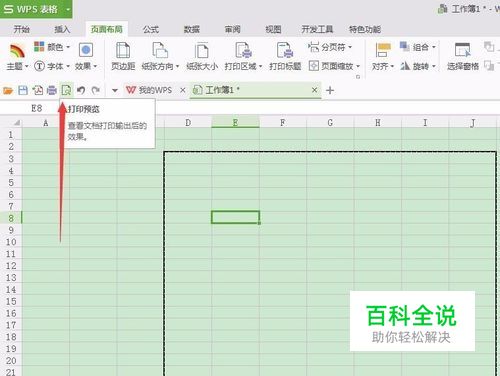500x376 pixels.
Task: Close the 工作簿1 tab
Action: point(314,90)
